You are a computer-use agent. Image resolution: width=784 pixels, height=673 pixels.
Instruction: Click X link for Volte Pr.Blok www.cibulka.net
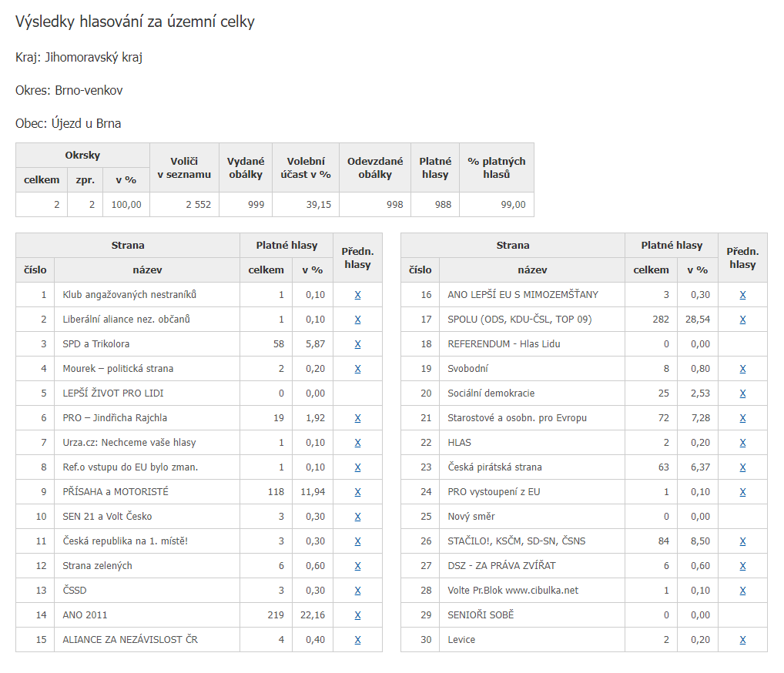(x=742, y=591)
